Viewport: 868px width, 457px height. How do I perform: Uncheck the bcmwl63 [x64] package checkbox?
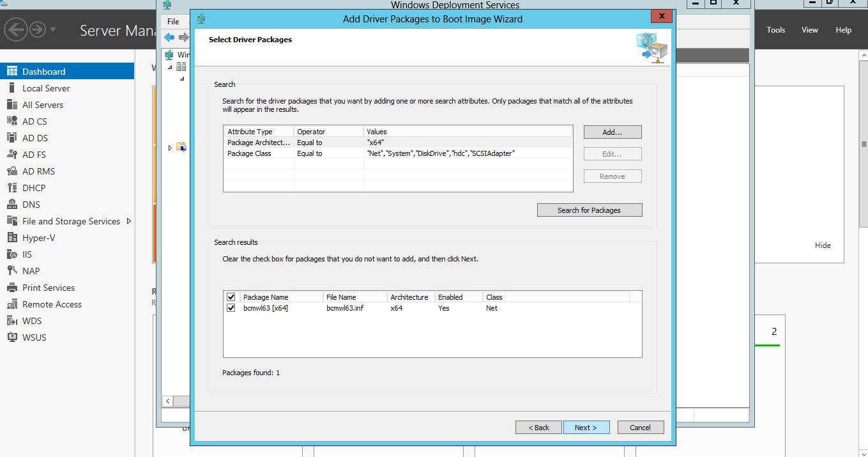(231, 308)
